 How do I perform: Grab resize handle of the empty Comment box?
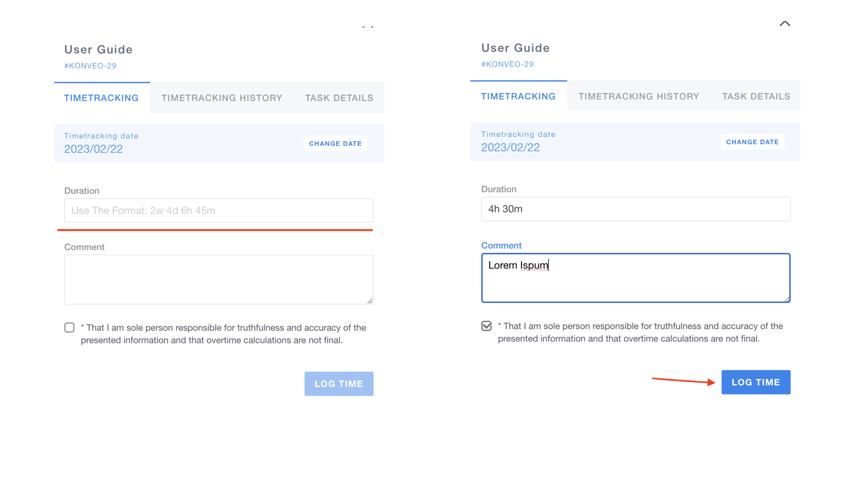pyautogui.click(x=370, y=301)
